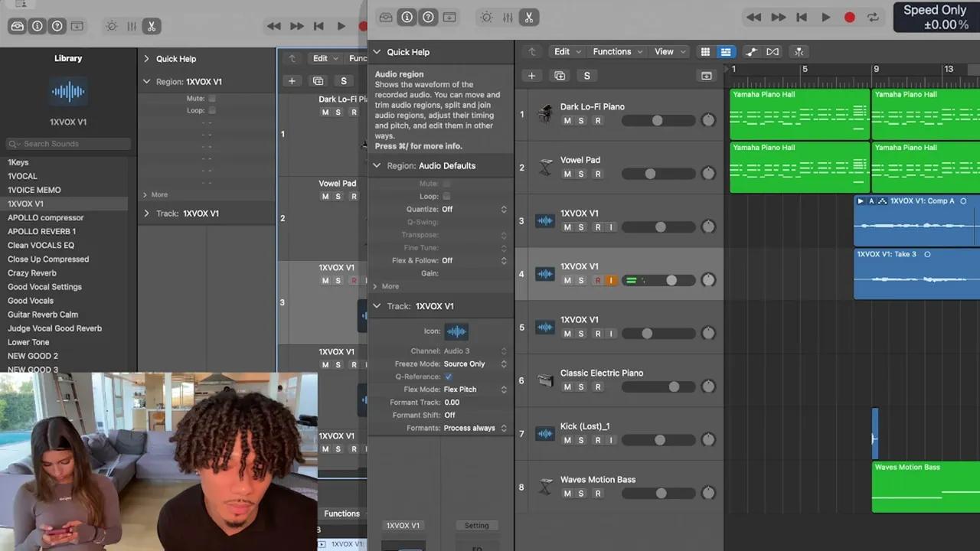Switch to the grid view button
980x551 pixels.
tap(705, 52)
